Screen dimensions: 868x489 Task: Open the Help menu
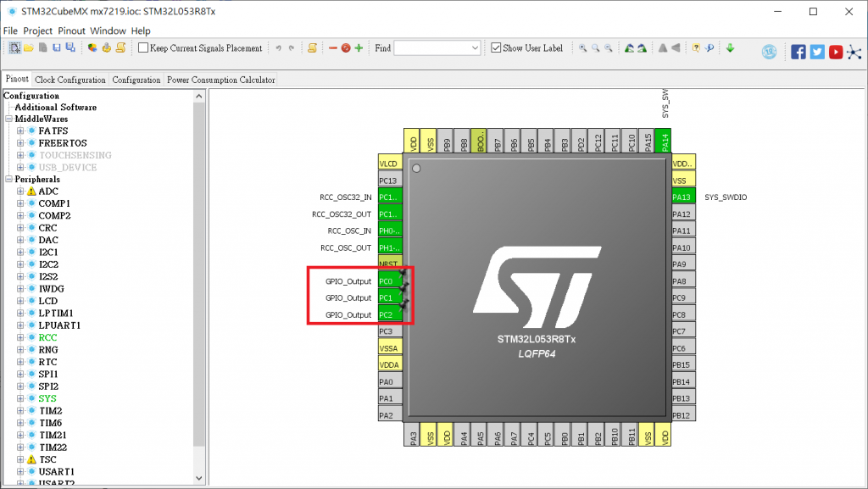coord(141,31)
